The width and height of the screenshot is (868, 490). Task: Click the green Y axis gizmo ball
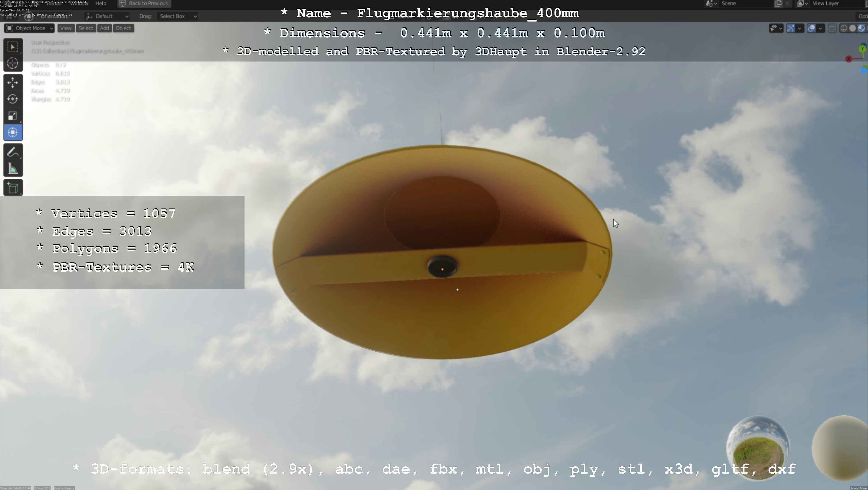863,49
